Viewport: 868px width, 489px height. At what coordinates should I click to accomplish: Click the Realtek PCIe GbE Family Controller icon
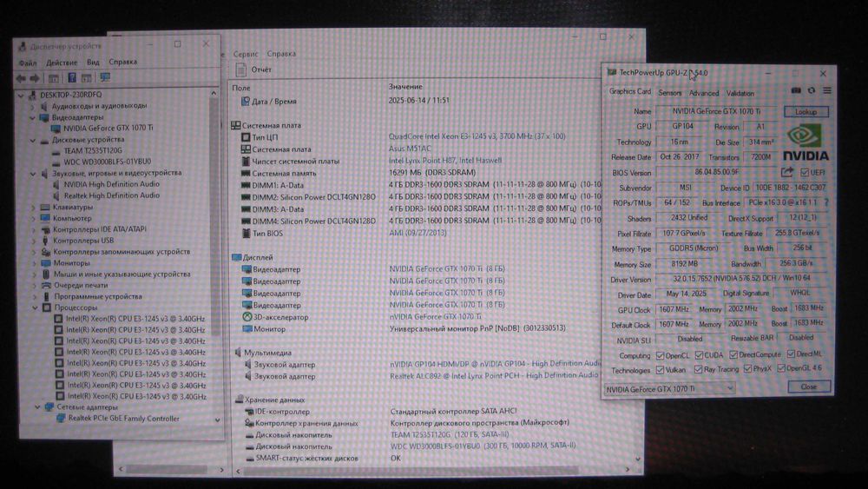click(x=61, y=419)
